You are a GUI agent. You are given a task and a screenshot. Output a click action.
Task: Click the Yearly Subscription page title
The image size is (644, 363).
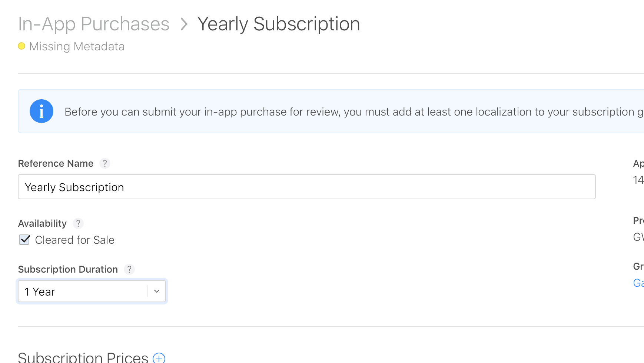point(278,24)
